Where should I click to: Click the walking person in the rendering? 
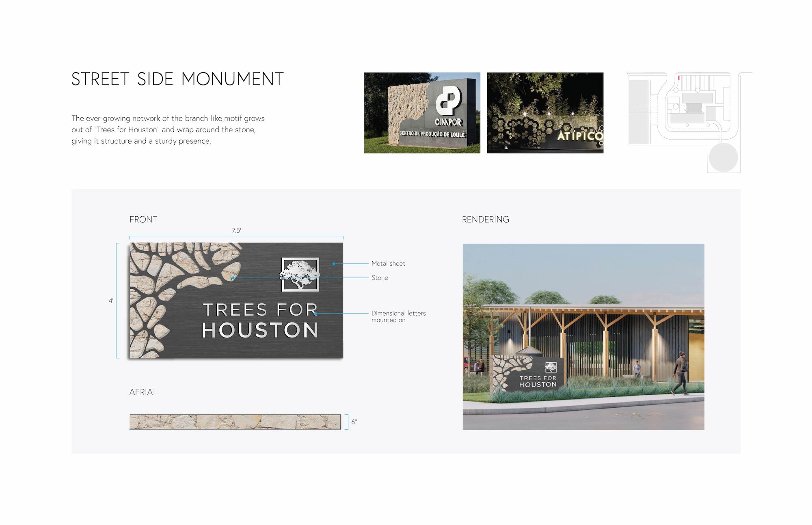coord(680,374)
